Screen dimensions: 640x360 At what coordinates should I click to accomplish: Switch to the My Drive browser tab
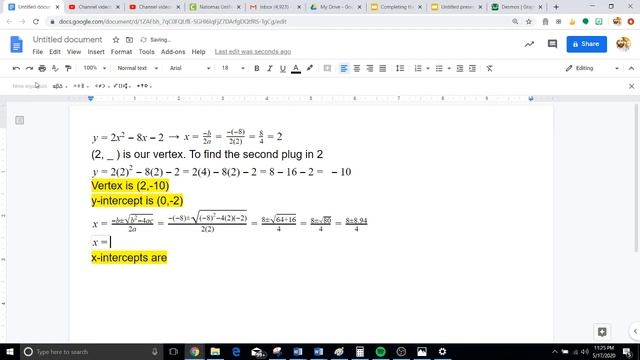click(x=336, y=7)
